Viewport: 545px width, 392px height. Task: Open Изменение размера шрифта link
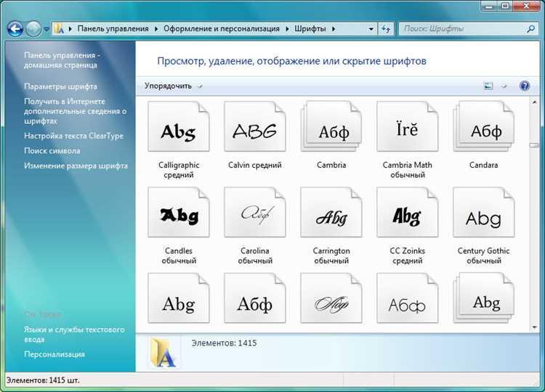[76, 166]
